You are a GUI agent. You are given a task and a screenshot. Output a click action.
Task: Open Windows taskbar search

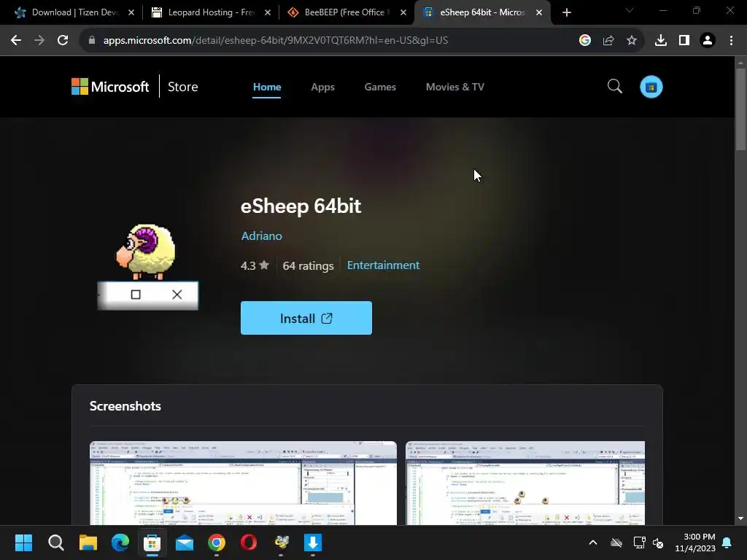(x=55, y=542)
